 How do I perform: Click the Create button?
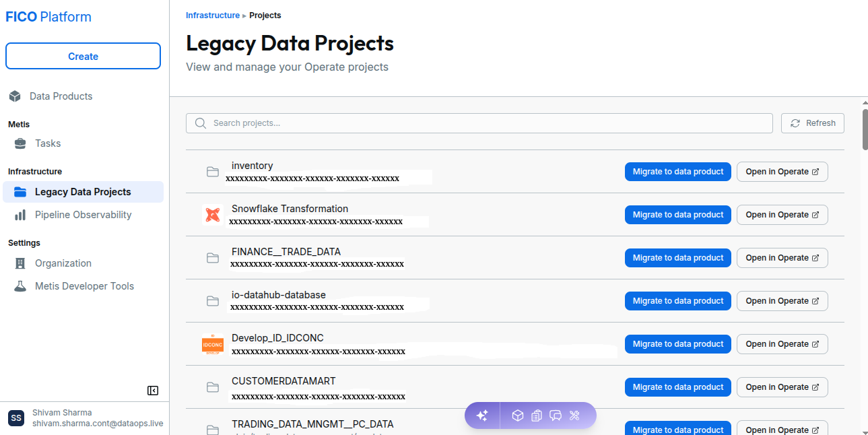coord(84,56)
